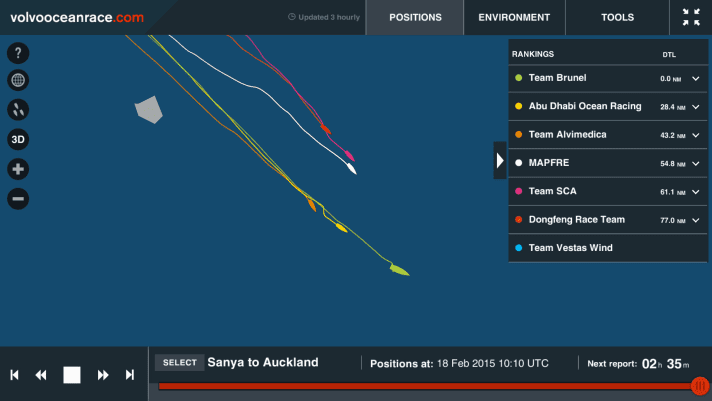Click the Updated 3 hourly clock icon
Image resolution: width=712 pixels, height=401 pixels.
pos(292,17)
